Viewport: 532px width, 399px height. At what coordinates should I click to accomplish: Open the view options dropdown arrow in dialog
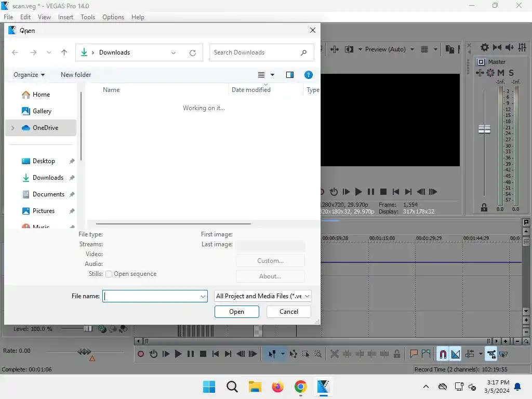coord(272,75)
